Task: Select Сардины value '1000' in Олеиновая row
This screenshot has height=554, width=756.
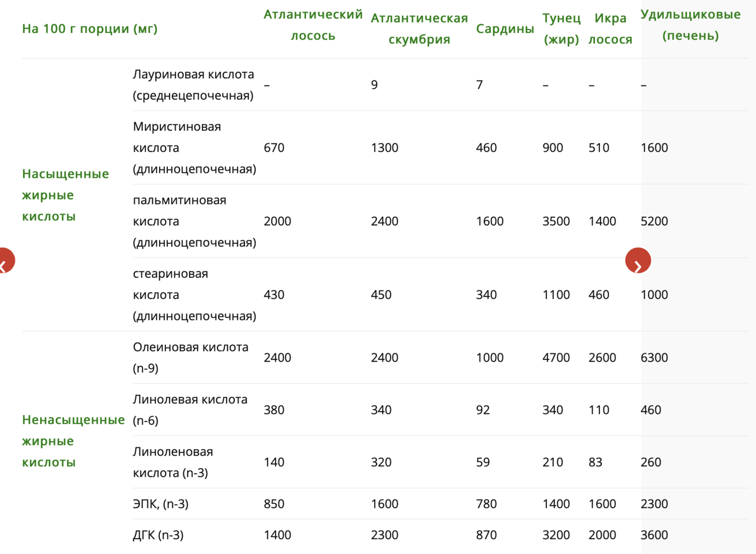Action: 490,358
